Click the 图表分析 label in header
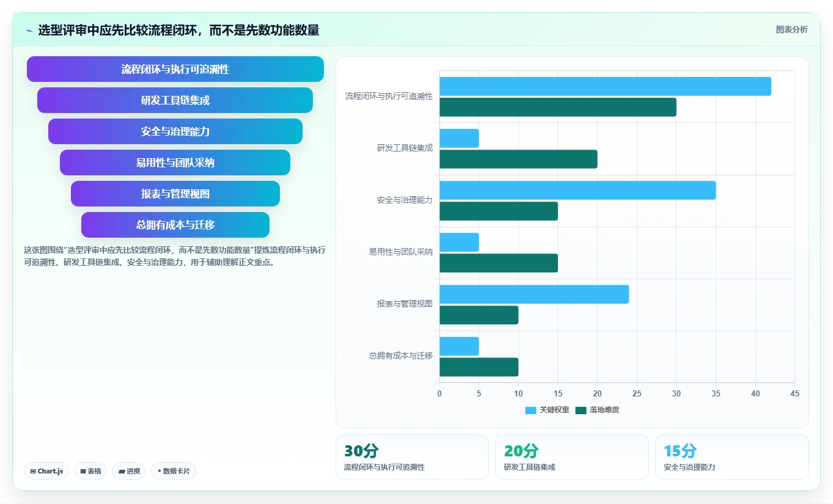Screen dimensions: 833x504 791,29
